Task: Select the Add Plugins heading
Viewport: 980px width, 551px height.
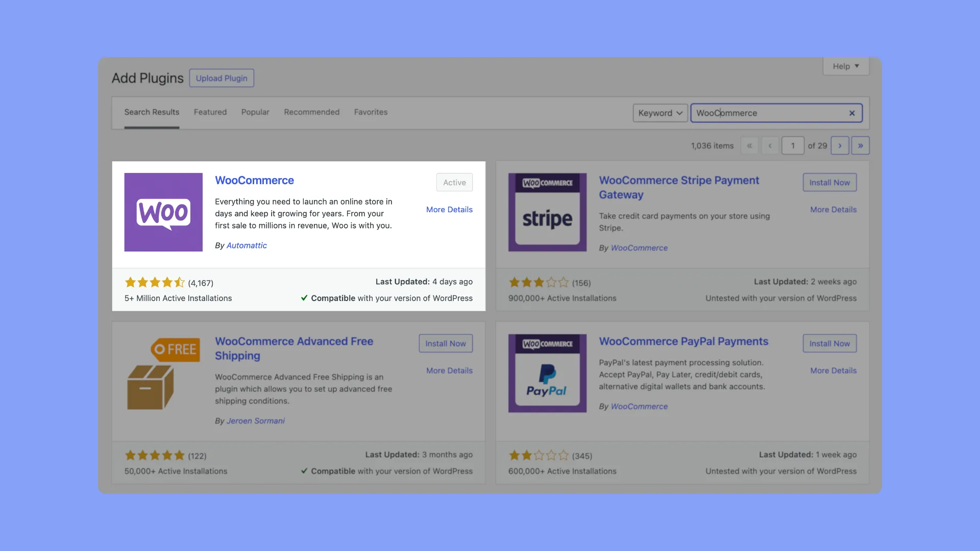Action: (x=148, y=78)
